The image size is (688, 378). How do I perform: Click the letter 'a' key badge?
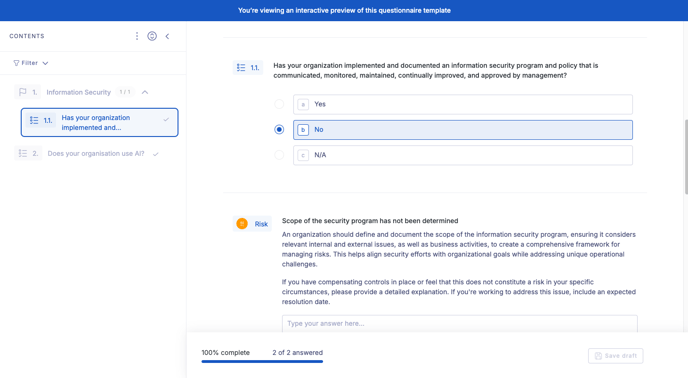point(303,104)
